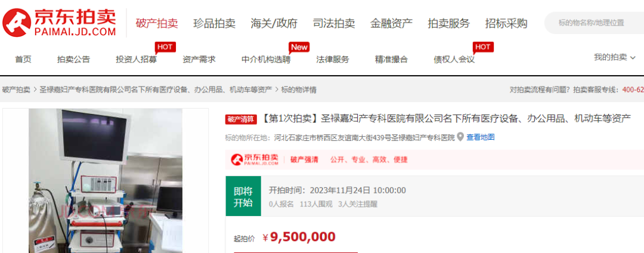The image size is (644, 253).
Task: Open 资产需求 page
Action: point(199,59)
